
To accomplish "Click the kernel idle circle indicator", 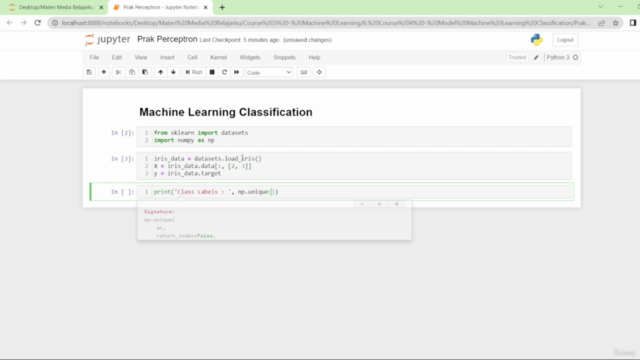I will (576, 58).
